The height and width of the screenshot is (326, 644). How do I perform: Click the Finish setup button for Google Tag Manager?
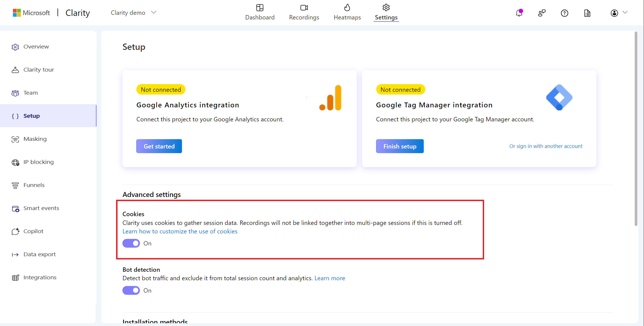pos(400,146)
